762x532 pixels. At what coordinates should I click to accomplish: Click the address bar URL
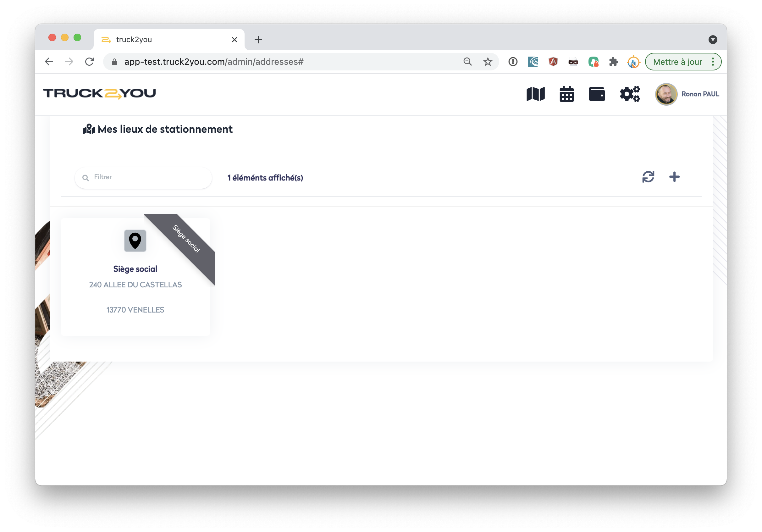click(214, 62)
